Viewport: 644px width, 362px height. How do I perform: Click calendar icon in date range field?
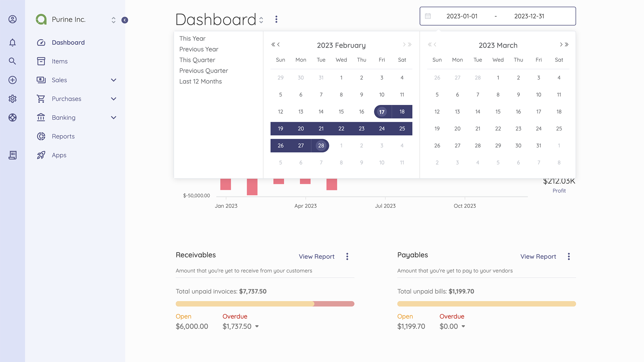pyautogui.click(x=428, y=16)
